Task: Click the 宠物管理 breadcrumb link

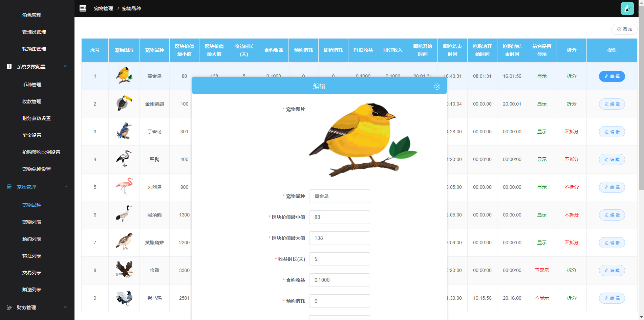Action: point(104,8)
